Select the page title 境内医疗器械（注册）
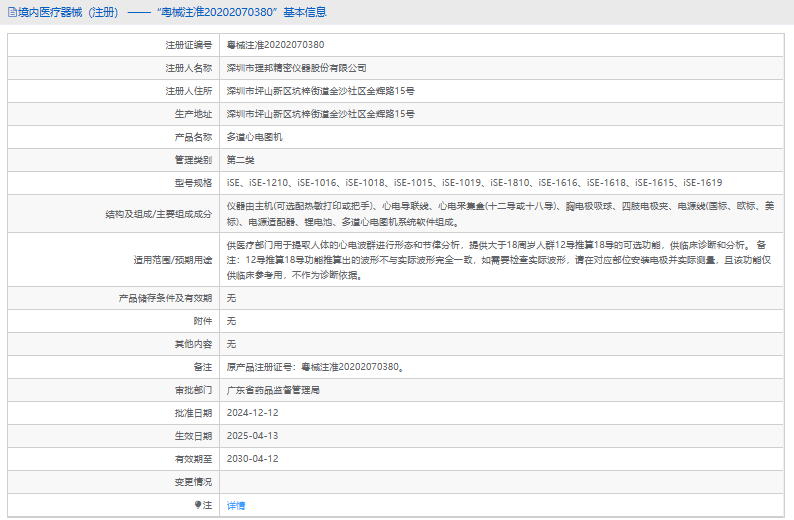794x520 pixels. (68, 12)
